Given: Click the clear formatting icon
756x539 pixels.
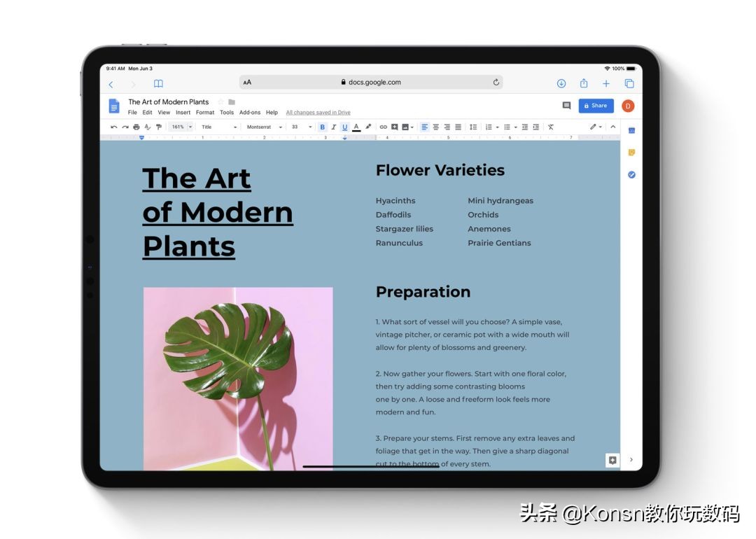Looking at the screenshot, I should 551,127.
